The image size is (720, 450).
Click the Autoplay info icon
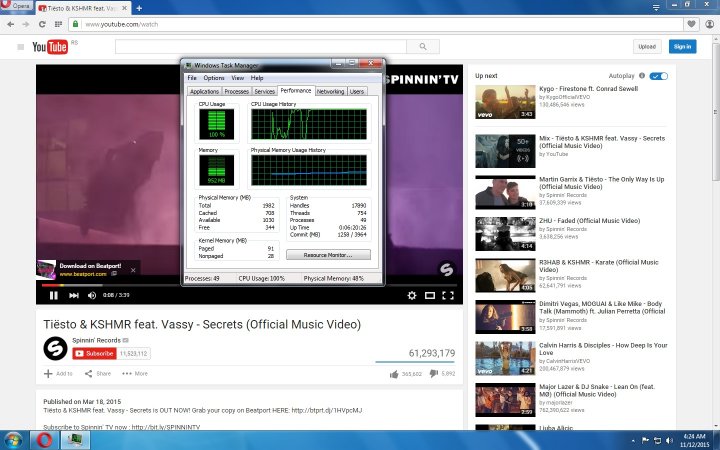642,76
